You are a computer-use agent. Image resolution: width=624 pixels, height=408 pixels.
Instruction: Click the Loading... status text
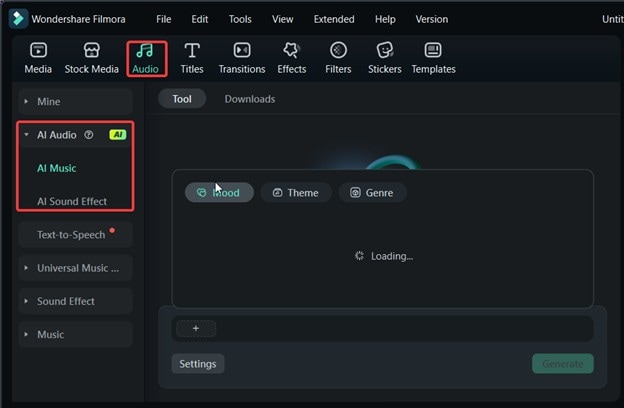pyautogui.click(x=392, y=256)
